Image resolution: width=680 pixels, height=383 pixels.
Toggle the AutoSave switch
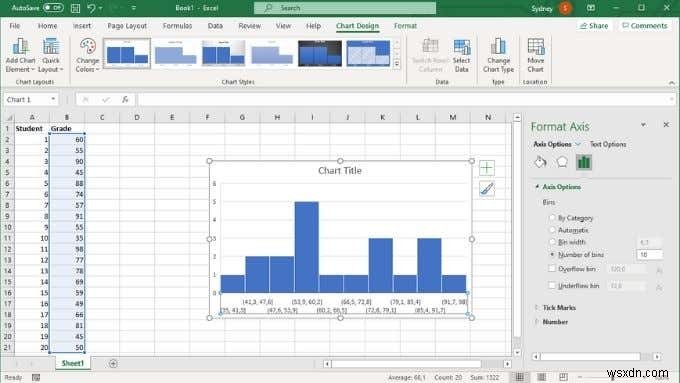tap(53, 8)
